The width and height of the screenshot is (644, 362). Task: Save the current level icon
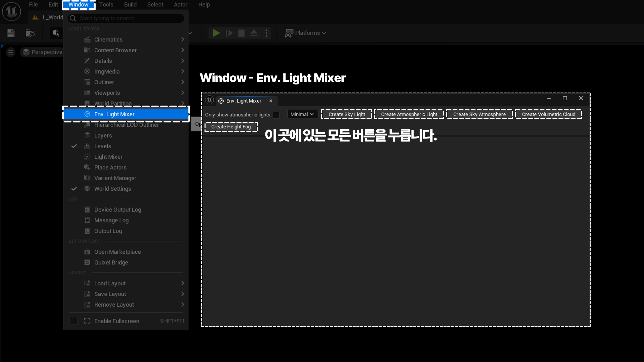(x=11, y=33)
